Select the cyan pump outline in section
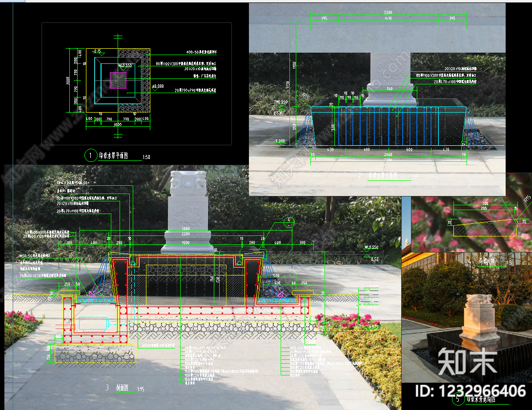 pyautogui.click(x=93, y=324)
